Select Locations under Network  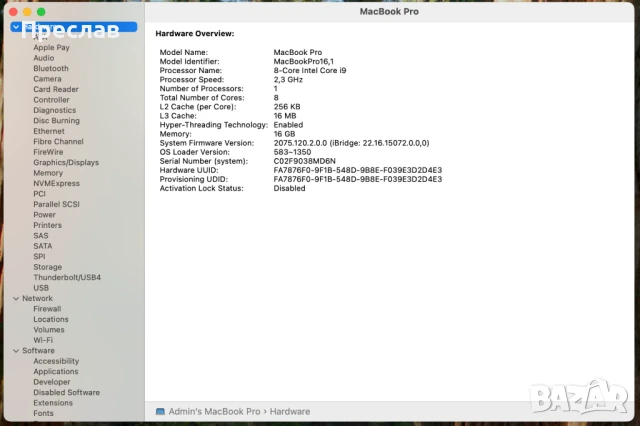[x=51, y=320]
